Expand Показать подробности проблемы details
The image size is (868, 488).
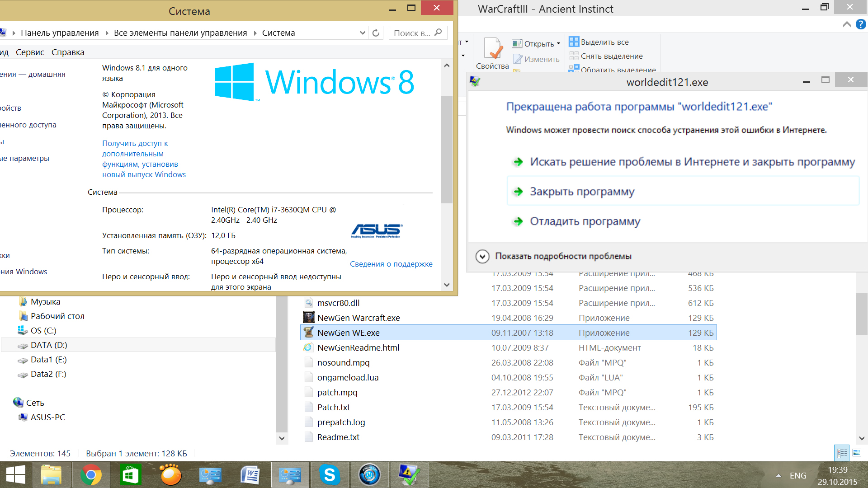pos(482,256)
